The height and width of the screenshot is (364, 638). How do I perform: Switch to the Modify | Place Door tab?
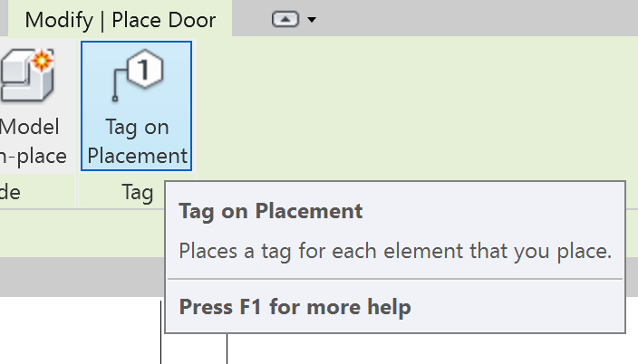[120, 20]
